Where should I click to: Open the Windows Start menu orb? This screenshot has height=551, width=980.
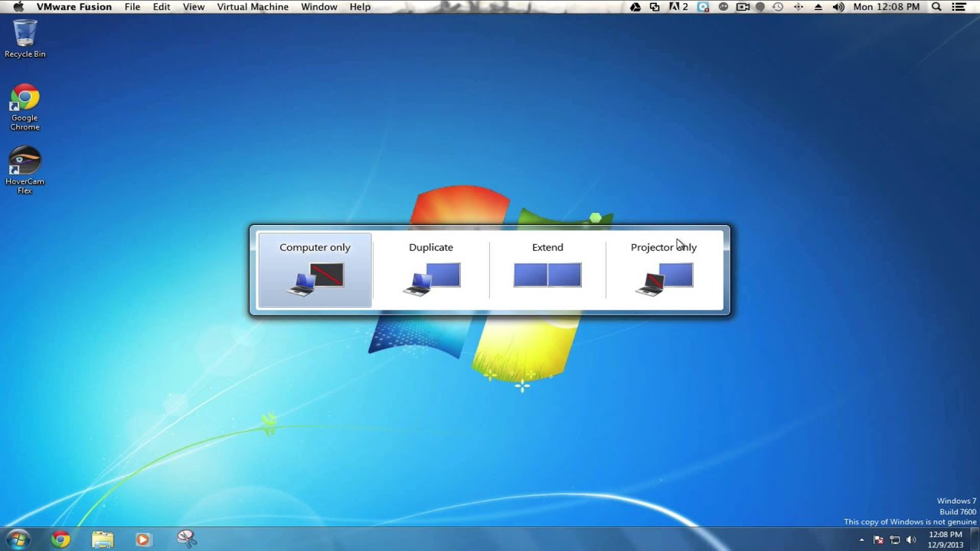click(x=18, y=539)
